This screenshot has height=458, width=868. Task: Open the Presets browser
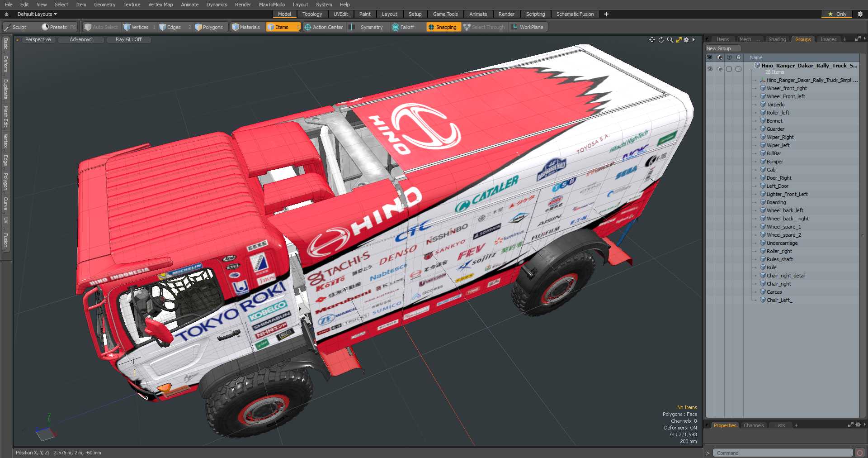pyautogui.click(x=58, y=27)
